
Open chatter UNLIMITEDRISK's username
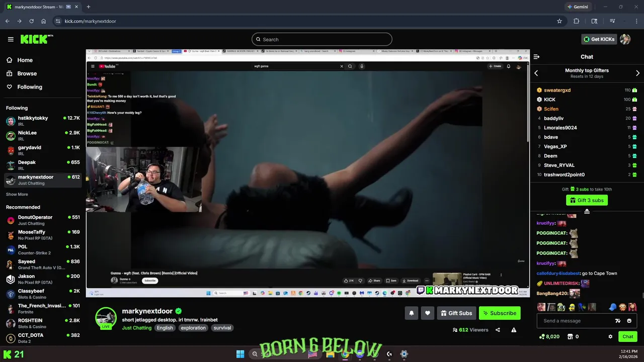561,283
